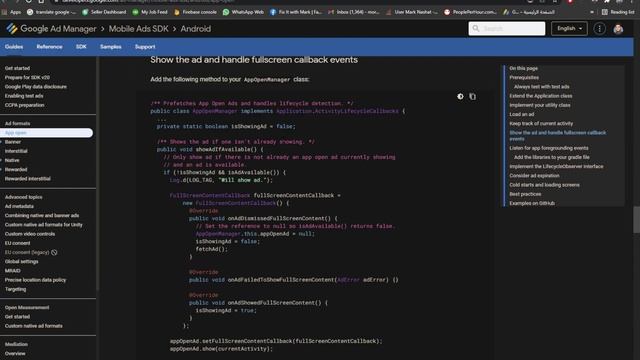Open Custom native ad formats for Unity

43,224
